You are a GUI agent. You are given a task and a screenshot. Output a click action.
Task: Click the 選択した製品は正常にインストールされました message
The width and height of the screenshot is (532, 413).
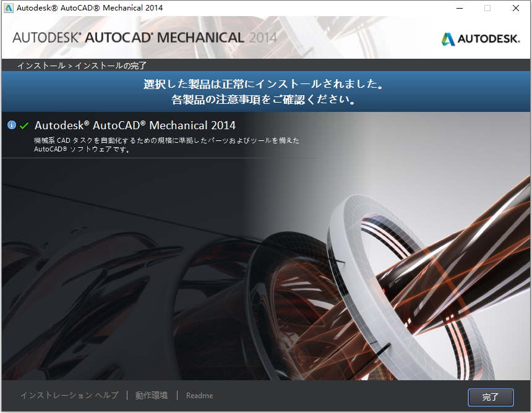(264, 83)
